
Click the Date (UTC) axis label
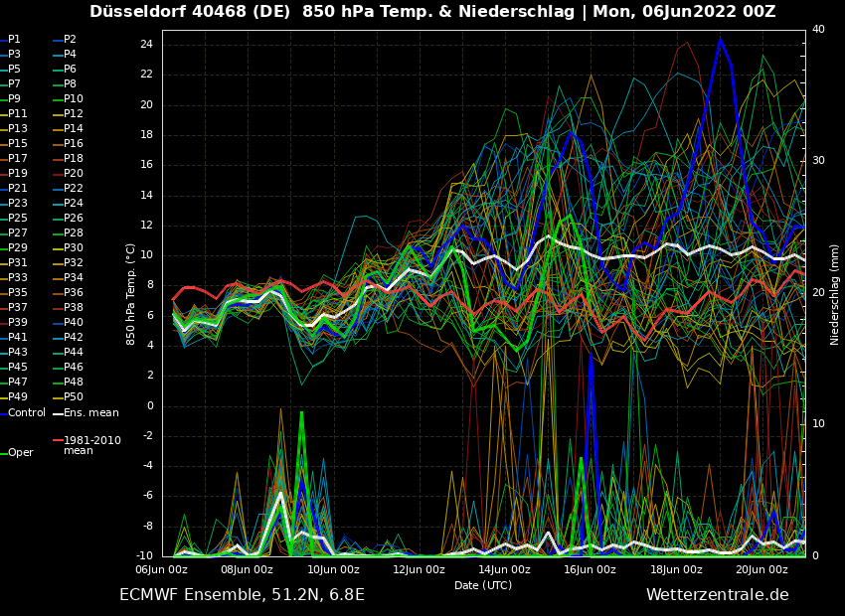[483, 586]
